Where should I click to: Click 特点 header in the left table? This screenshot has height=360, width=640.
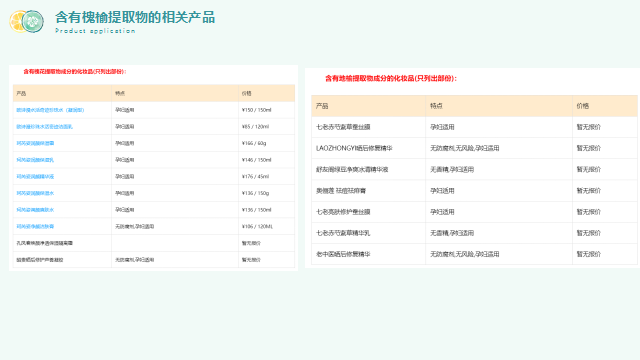[x=120, y=93]
